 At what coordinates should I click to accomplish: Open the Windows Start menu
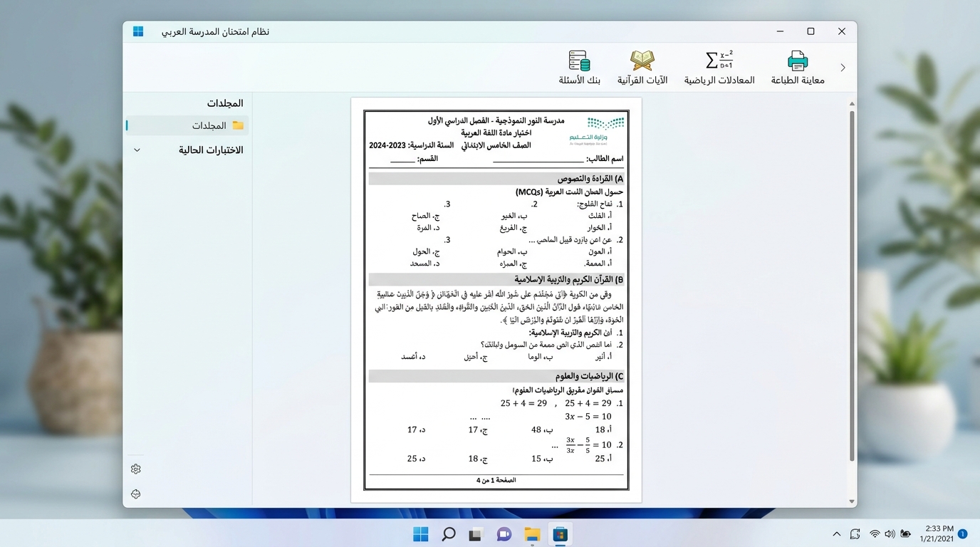pos(421,534)
